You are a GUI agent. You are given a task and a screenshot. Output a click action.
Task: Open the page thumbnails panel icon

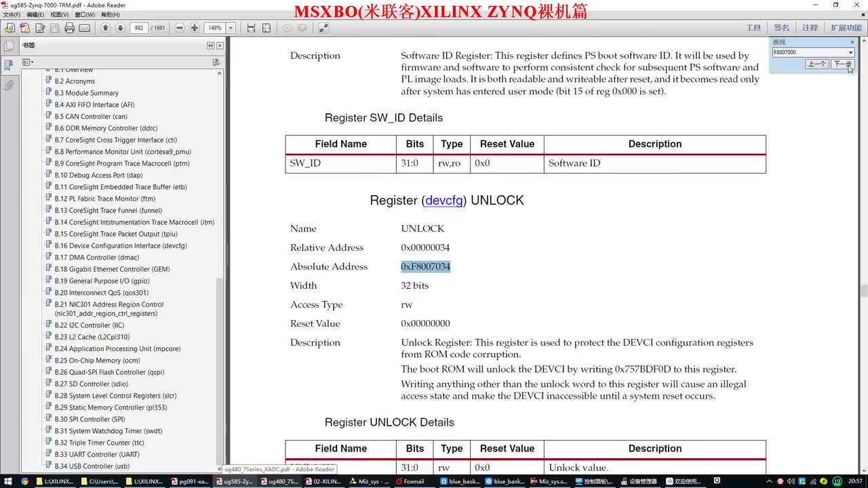pos(9,46)
